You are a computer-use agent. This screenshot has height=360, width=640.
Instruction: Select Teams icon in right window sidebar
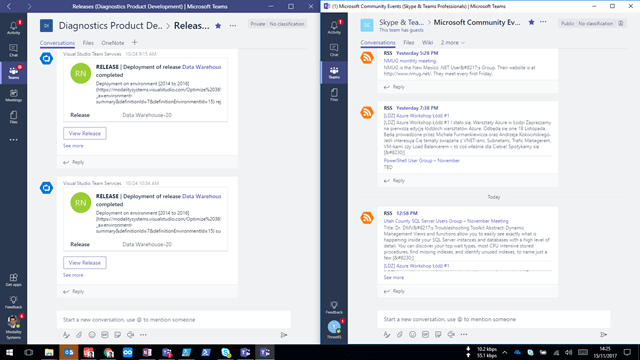click(x=334, y=73)
